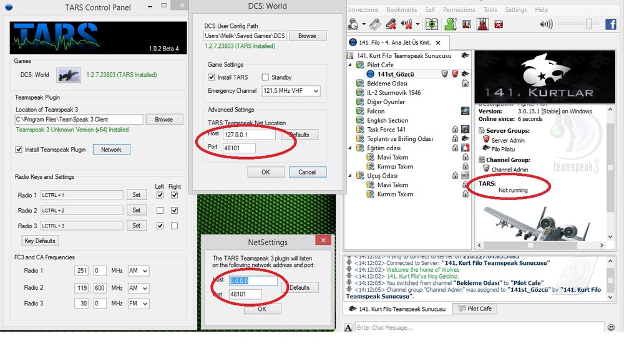Toggle TeamSpeak speakers mute icon
Viewport: 624px width, 364px height.
pos(407,24)
